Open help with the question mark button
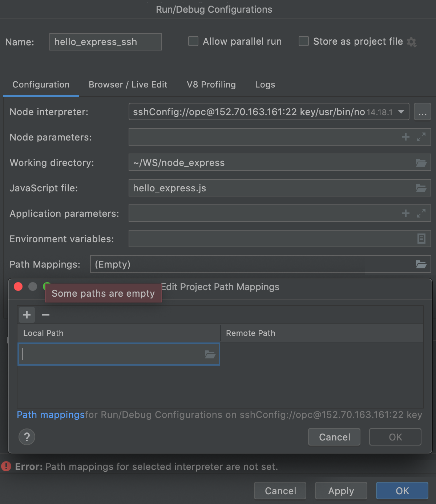Image resolution: width=436 pixels, height=504 pixels. tap(27, 437)
